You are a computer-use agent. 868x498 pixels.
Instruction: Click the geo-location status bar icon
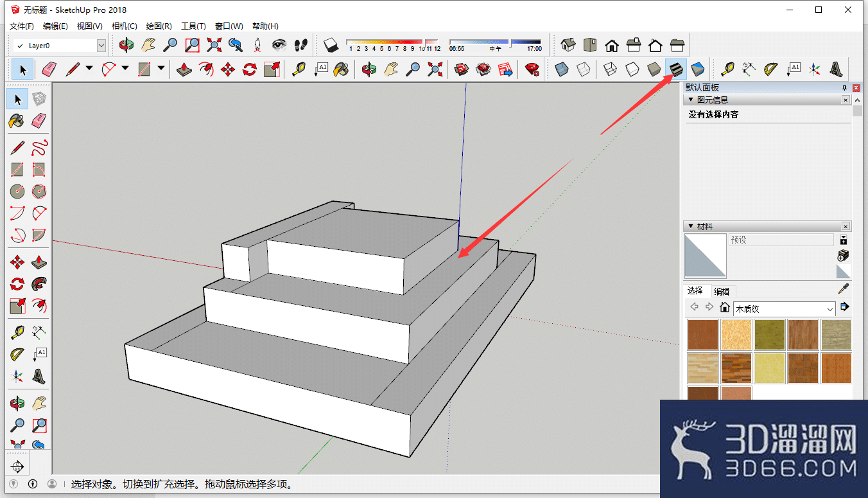13,484
